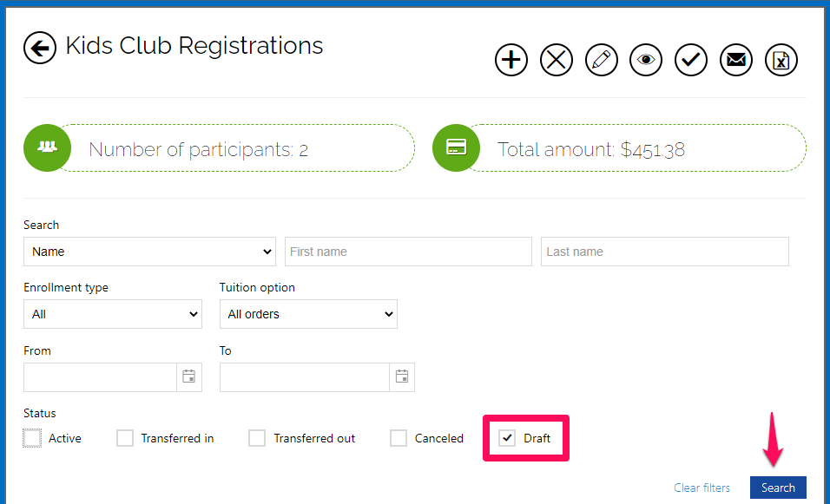
Task: Click the circled X cancel icon
Action: (x=557, y=60)
